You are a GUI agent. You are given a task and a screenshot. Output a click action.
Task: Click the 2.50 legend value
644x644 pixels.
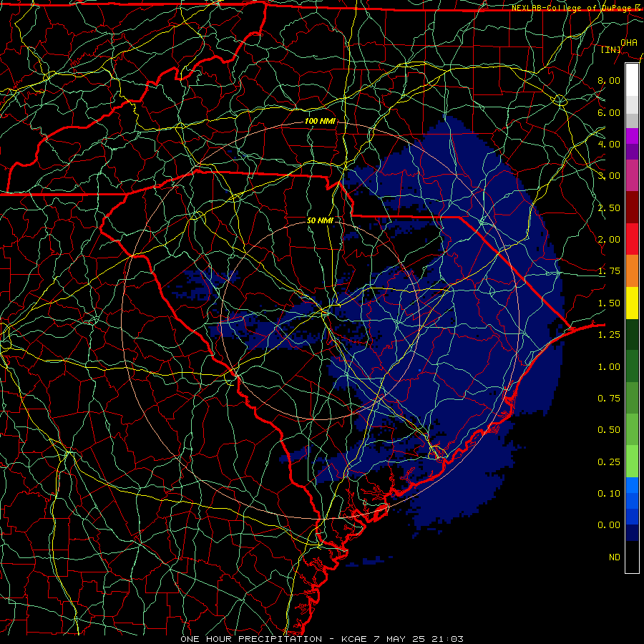tap(609, 208)
